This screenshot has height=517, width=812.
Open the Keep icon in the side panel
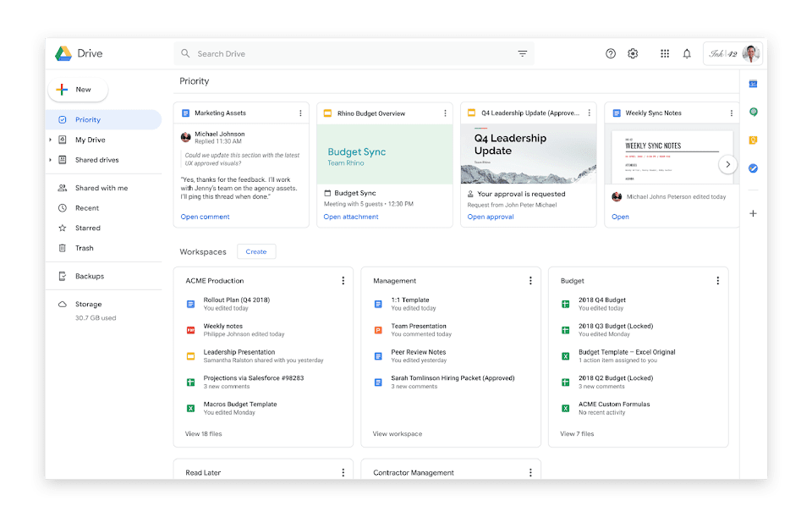(x=753, y=140)
